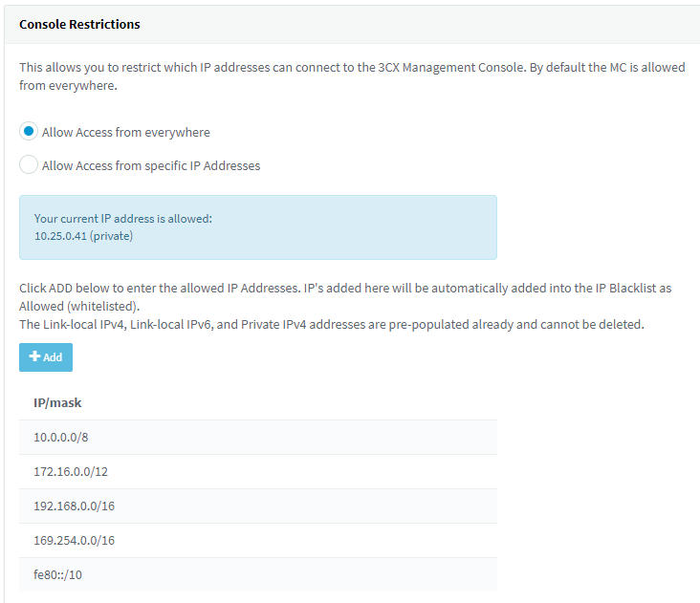
Task: Select Allow Access from everywhere radio button
Action: (29, 132)
